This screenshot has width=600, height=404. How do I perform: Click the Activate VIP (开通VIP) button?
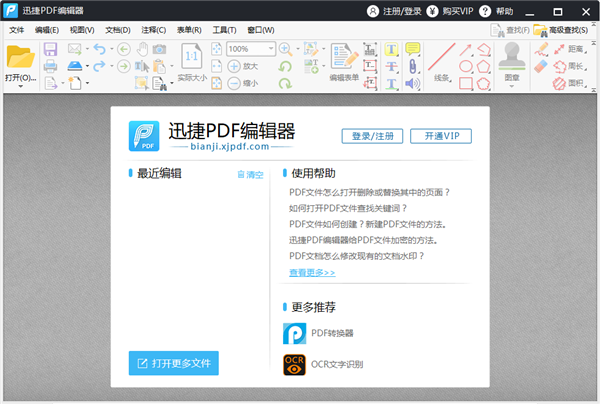tap(441, 136)
